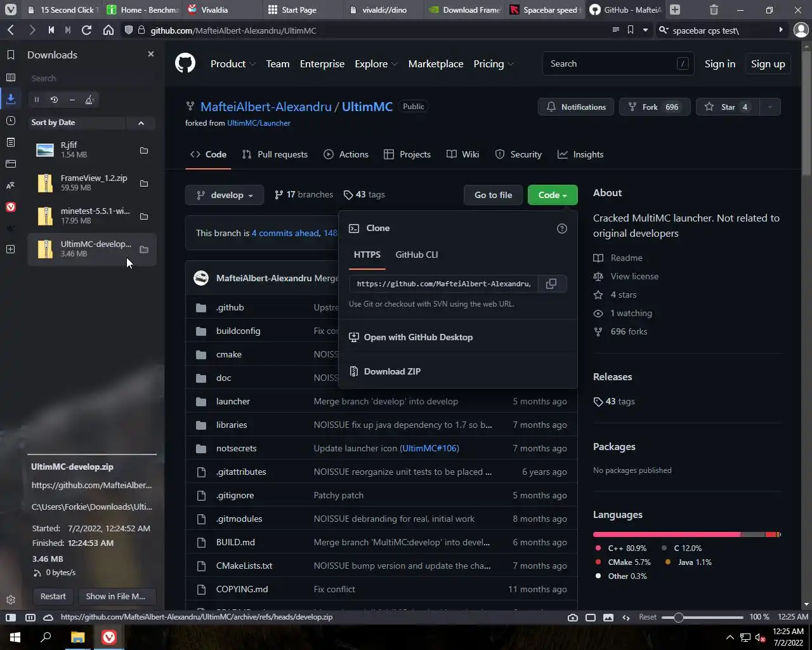This screenshot has height=650, width=812.
Task: Clear finished downloads with broom icon
Action: 90,100
